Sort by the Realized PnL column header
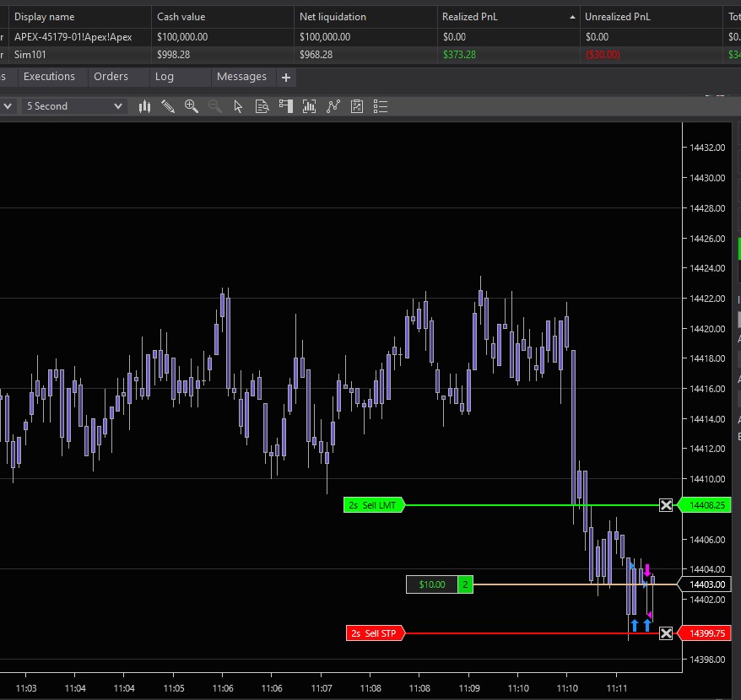The image size is (741, 700). coord(506,17)
